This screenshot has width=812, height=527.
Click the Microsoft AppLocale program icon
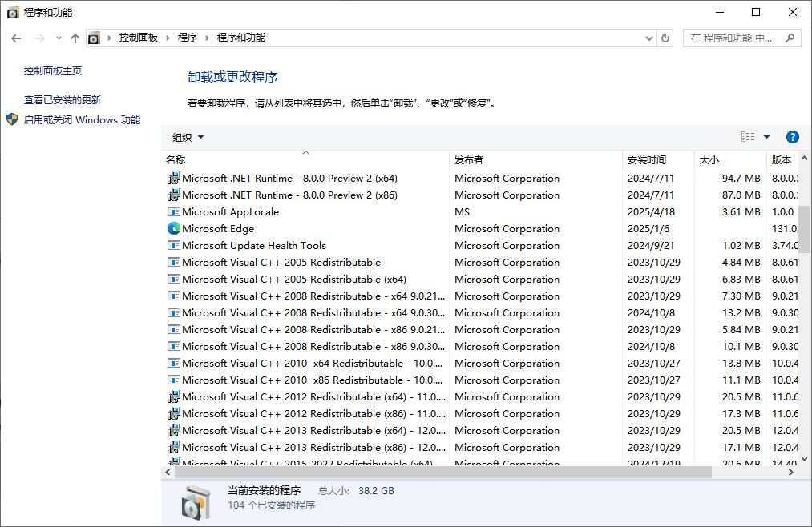(174, 212)
